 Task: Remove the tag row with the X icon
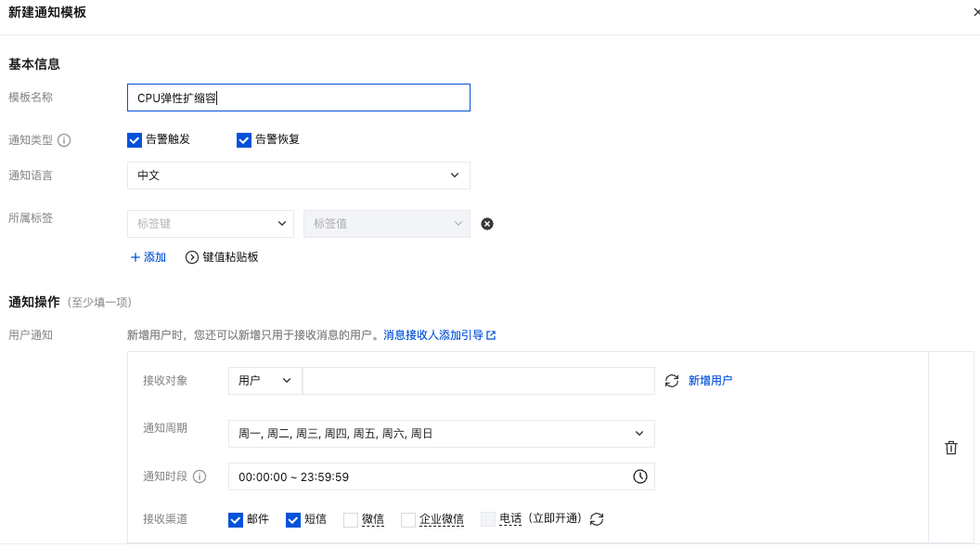point(486,224)
